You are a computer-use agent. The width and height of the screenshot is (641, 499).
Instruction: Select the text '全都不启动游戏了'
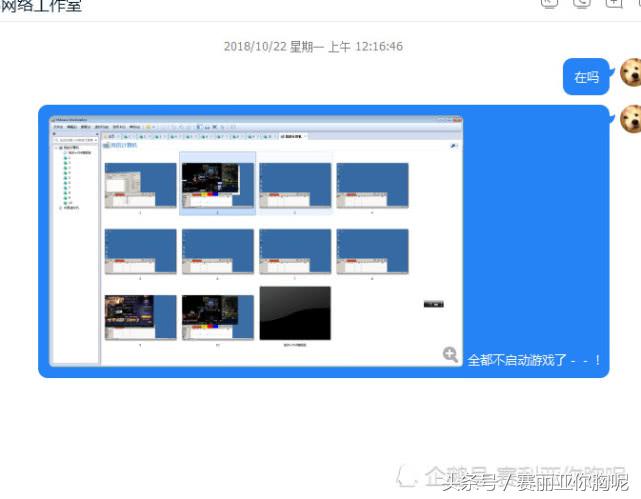[517, 360]
